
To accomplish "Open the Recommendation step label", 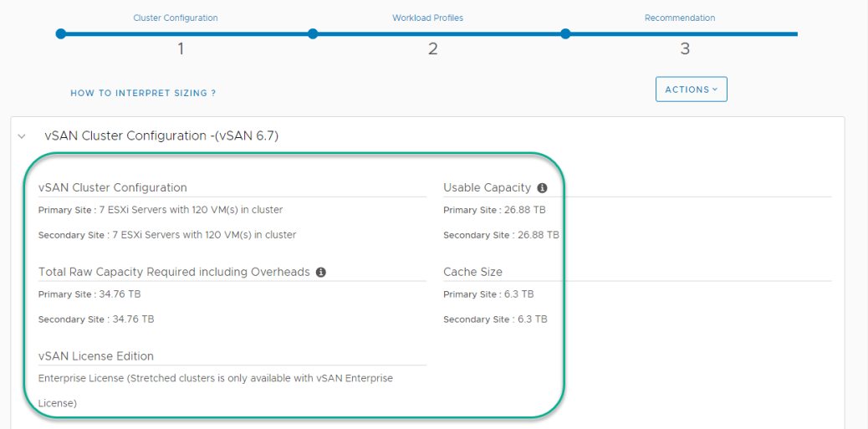I will [679, 18].
